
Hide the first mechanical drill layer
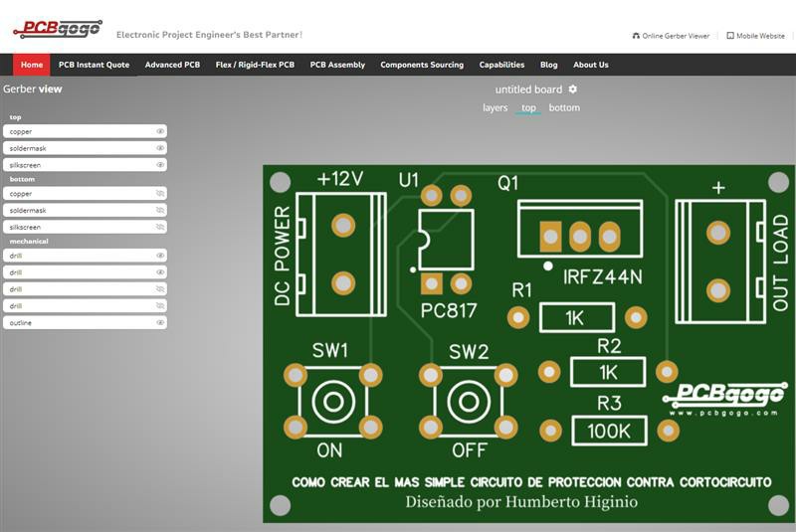click(160, 256)
